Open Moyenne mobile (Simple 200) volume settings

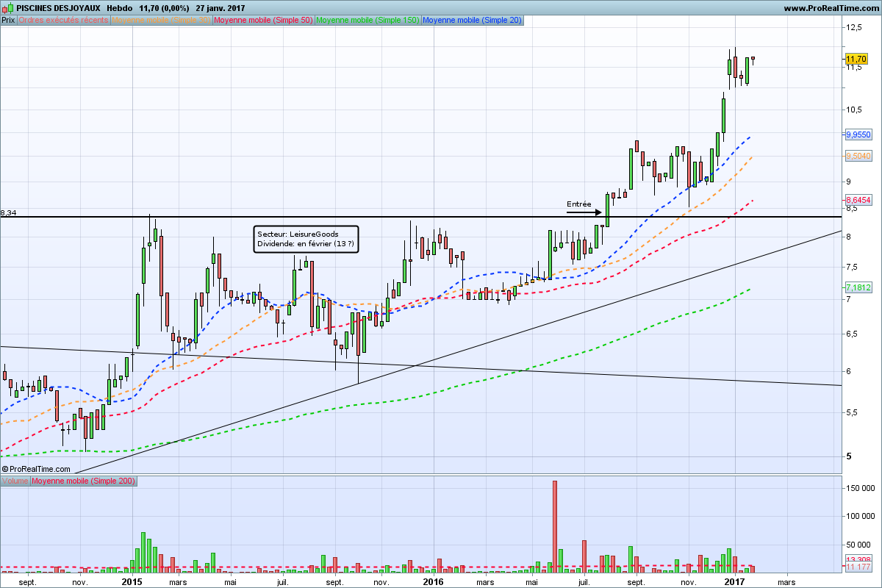84,481
